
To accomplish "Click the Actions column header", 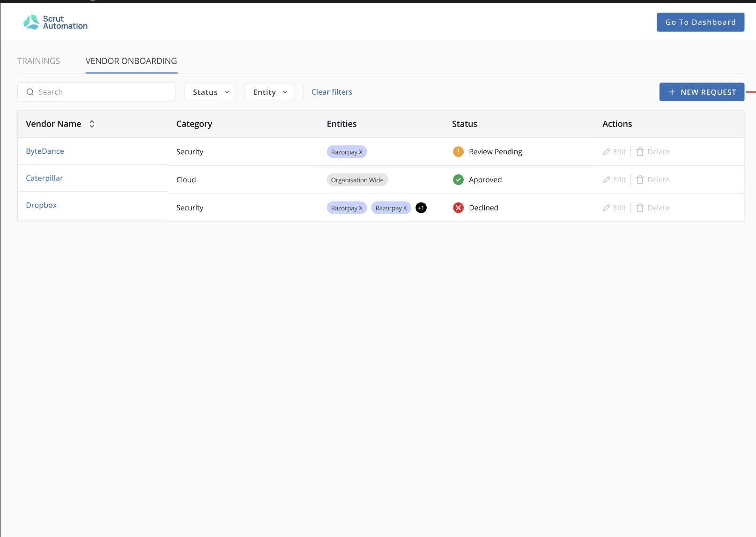I will click(617, 124).
